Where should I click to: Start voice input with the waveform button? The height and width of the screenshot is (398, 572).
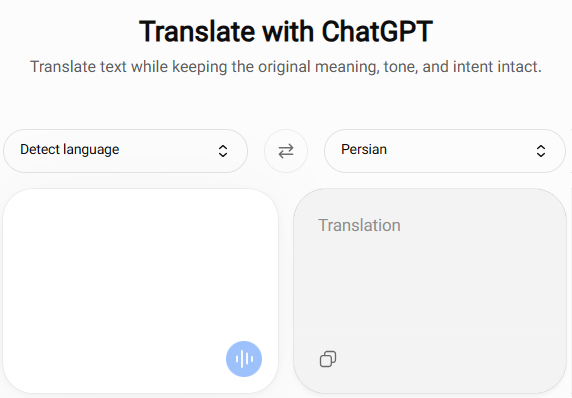[x=244, y=359]
